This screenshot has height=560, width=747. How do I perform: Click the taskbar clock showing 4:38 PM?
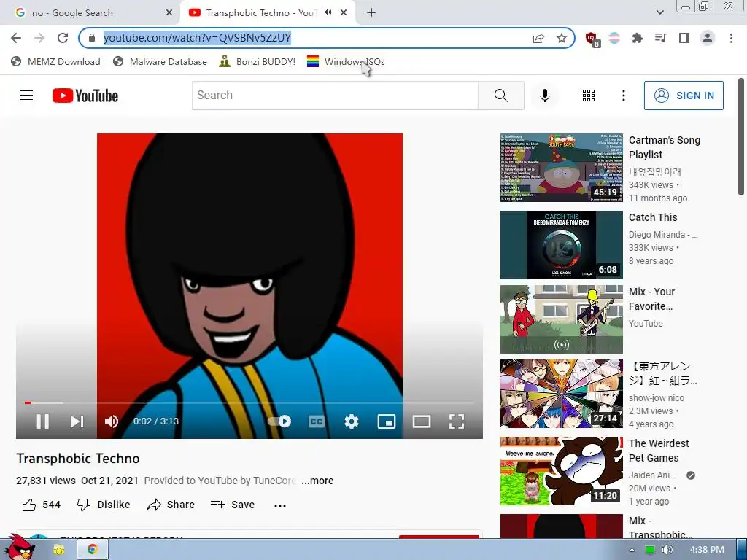[x=707, y=550]
